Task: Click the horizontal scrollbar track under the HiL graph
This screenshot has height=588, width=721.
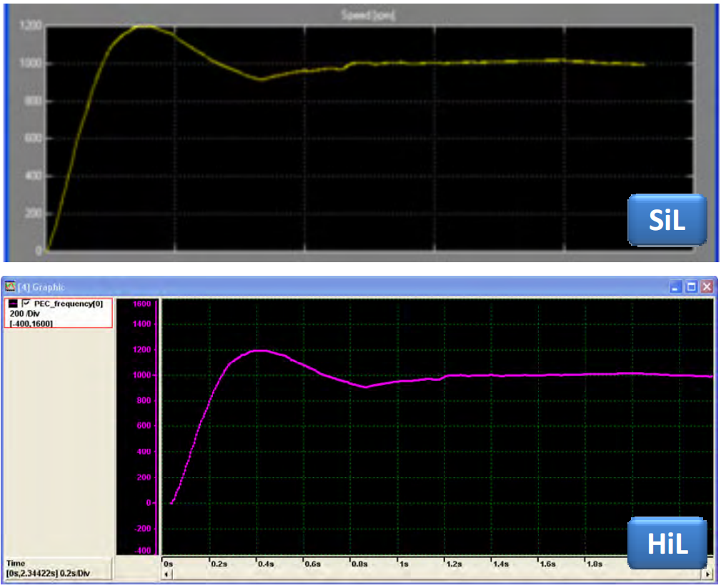Action: pos(437,574)
